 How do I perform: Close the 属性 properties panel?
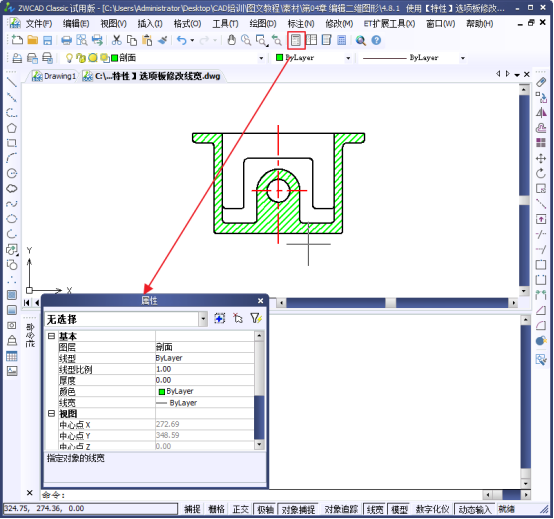[260, 300]
